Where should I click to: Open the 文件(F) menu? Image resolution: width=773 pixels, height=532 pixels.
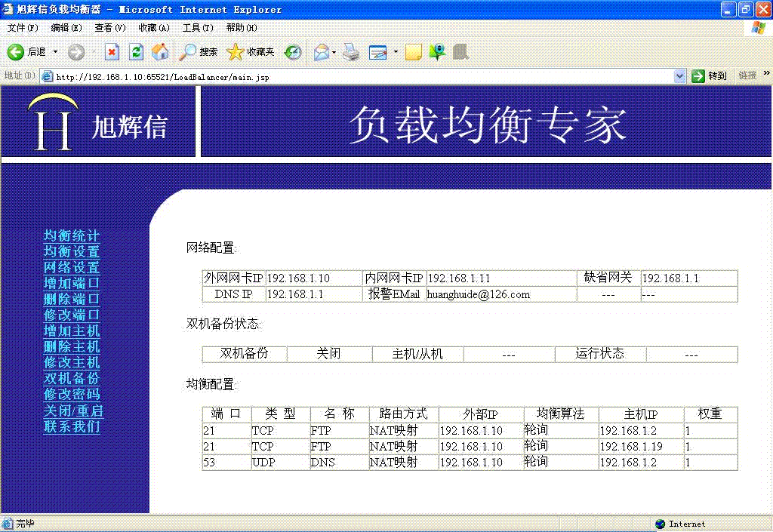point(23,28)
